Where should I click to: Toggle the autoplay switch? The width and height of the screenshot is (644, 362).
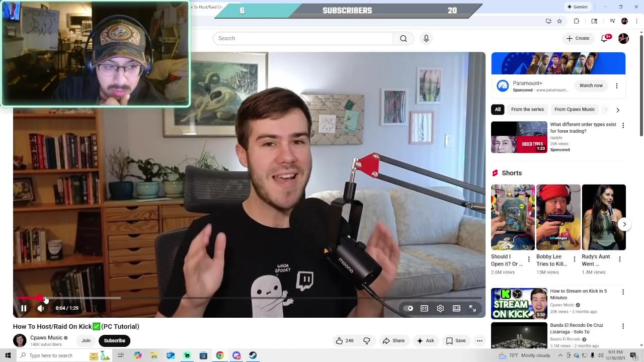[x=409, y=308]
